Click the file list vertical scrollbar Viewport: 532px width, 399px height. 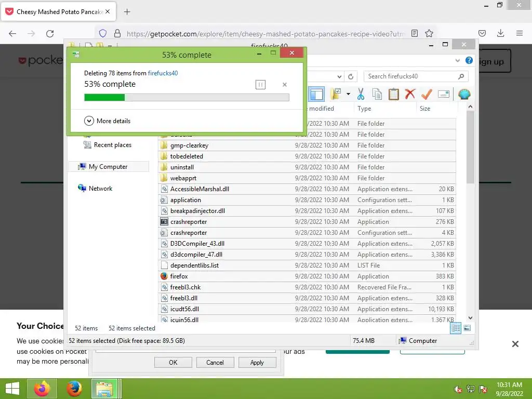click(x=470, y=147)
